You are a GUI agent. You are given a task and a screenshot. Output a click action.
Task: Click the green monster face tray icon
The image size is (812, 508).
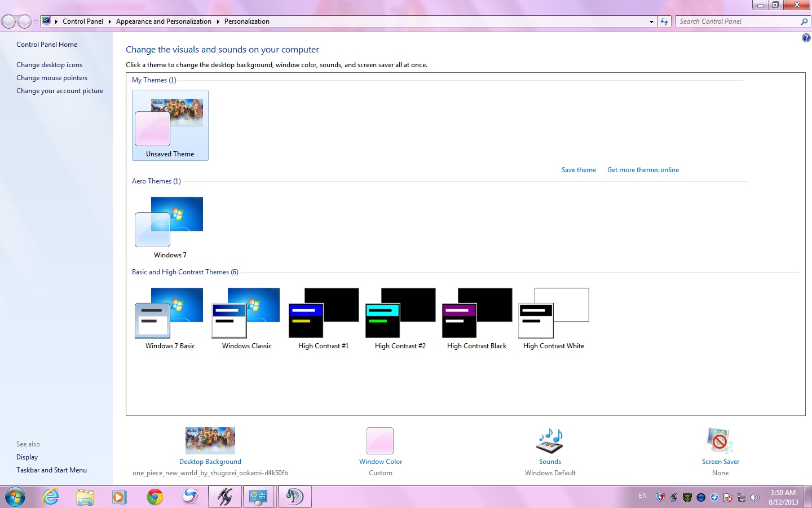click(x=687, y=497)
